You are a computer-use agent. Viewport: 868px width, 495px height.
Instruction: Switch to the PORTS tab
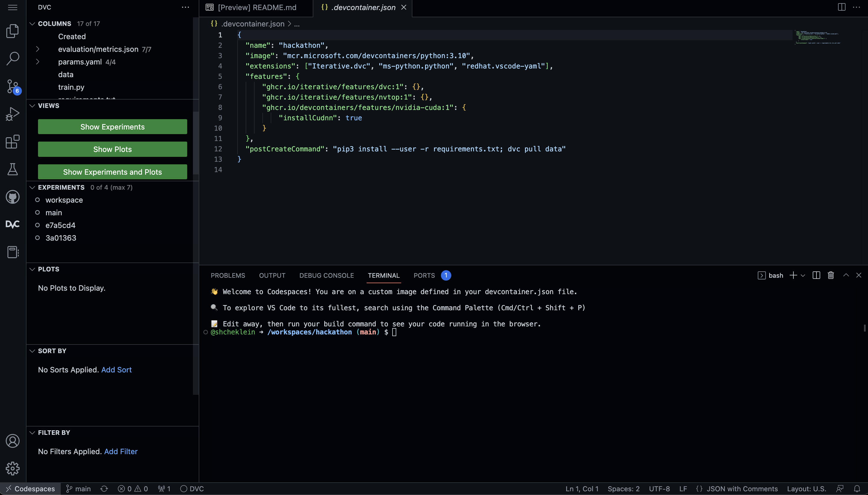point(423,275)
